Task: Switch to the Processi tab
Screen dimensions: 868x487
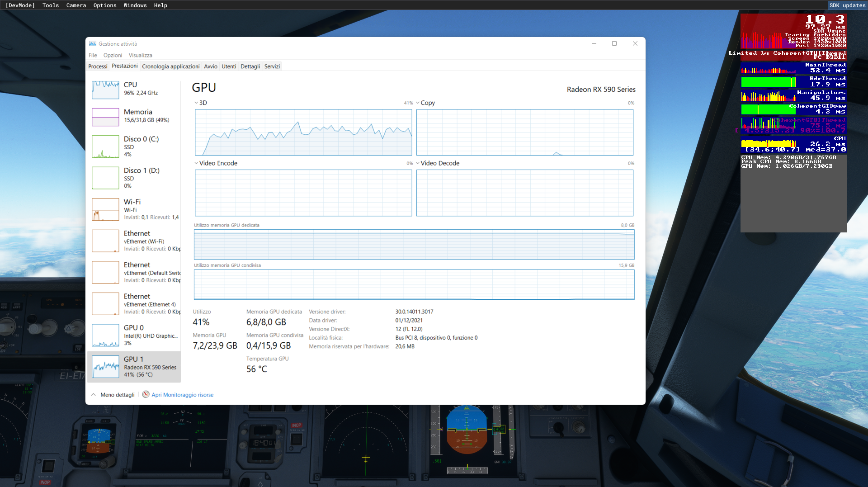Action: tap(98, 66)
